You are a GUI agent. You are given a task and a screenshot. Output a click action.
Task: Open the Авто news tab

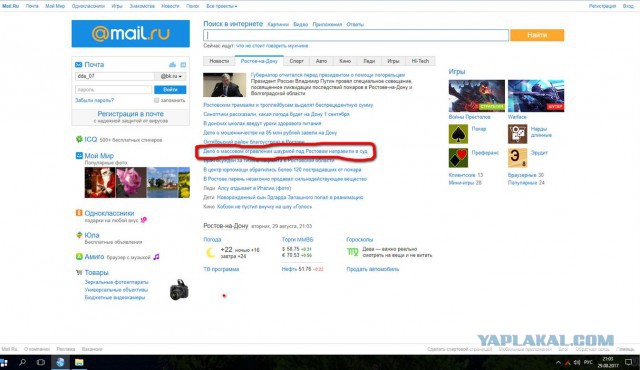click(321, 61)
